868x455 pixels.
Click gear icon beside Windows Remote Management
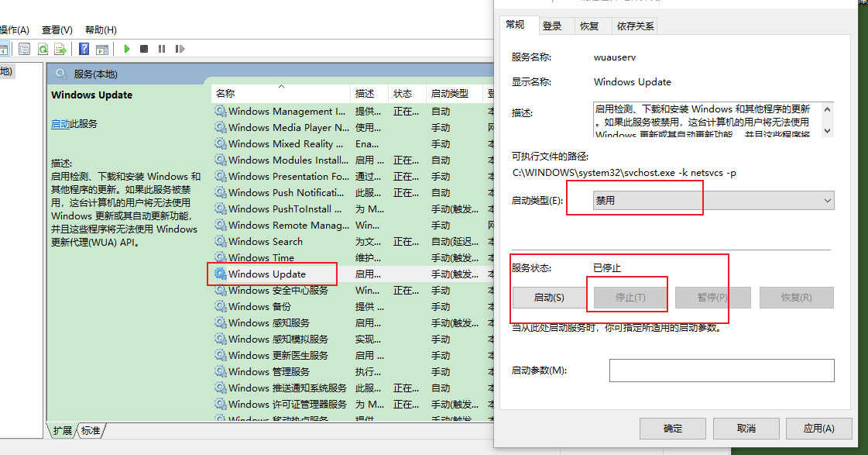221,225
